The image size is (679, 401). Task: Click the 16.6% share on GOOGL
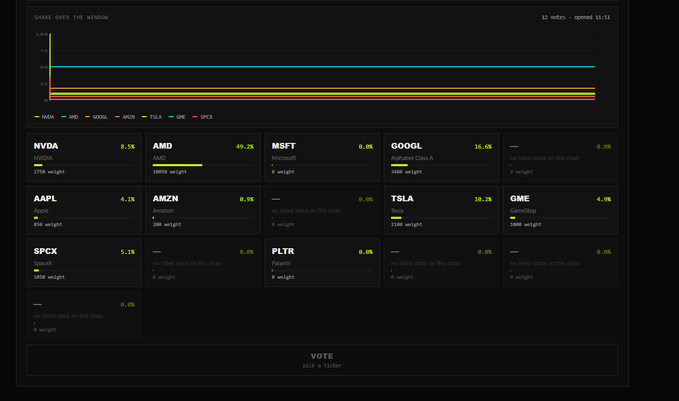coord(483,147)
